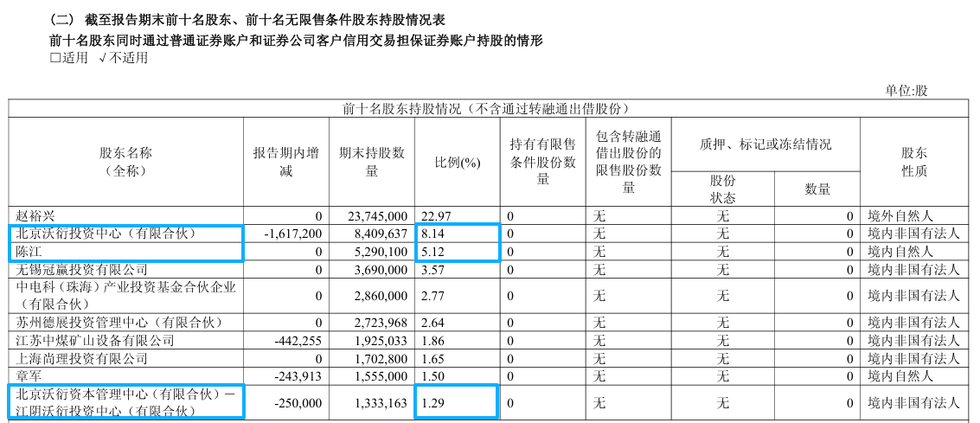Click "境内非国有法人" in the 上海尚理投资有限公司 row

coord(913,359)
